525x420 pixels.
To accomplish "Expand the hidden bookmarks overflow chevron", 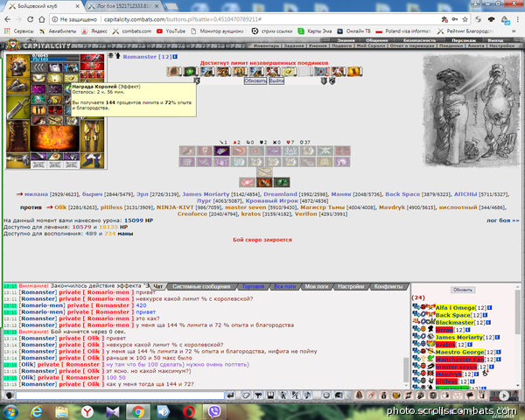I will (x=514, y=31).
